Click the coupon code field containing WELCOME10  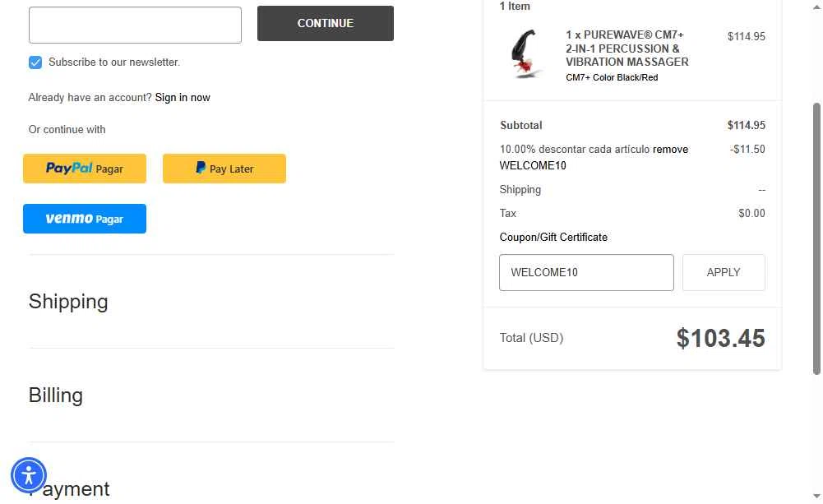click(586, 272)
